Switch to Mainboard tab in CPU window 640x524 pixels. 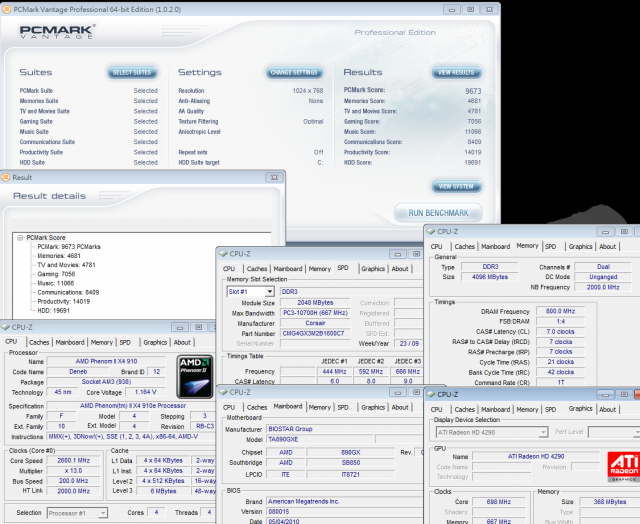[70, 342]
